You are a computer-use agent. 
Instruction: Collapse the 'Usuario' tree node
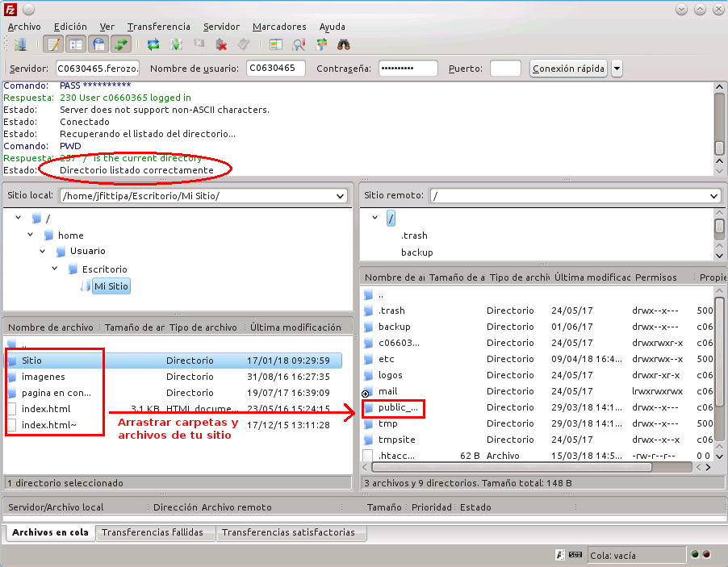[x=42, y=251]
